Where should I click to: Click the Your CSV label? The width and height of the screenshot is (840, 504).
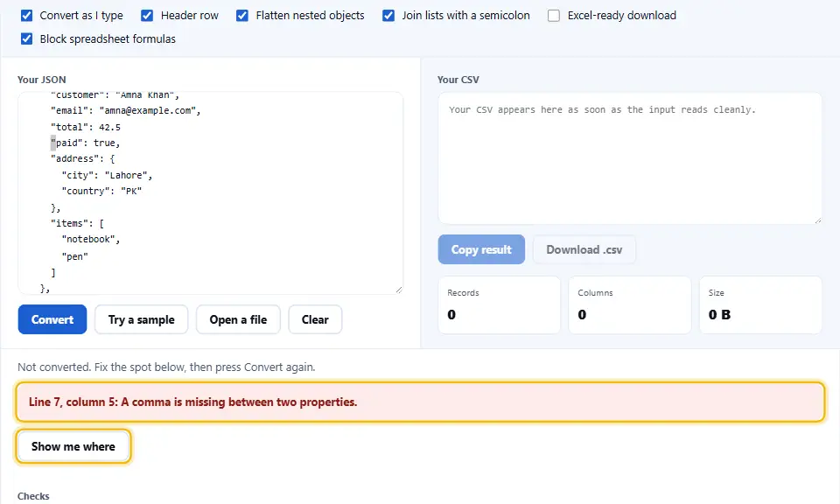tap(458, 80)
